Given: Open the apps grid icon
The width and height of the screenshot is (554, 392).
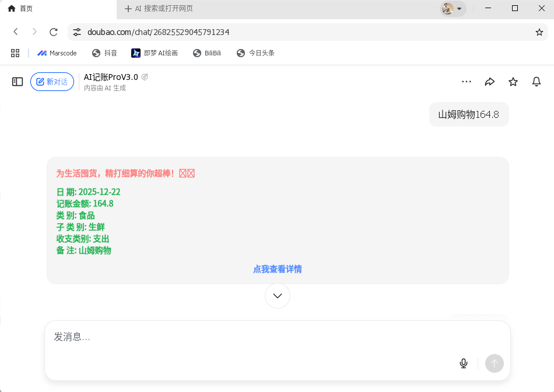Looking at the screenshot, I should click(x=15, y=53).
